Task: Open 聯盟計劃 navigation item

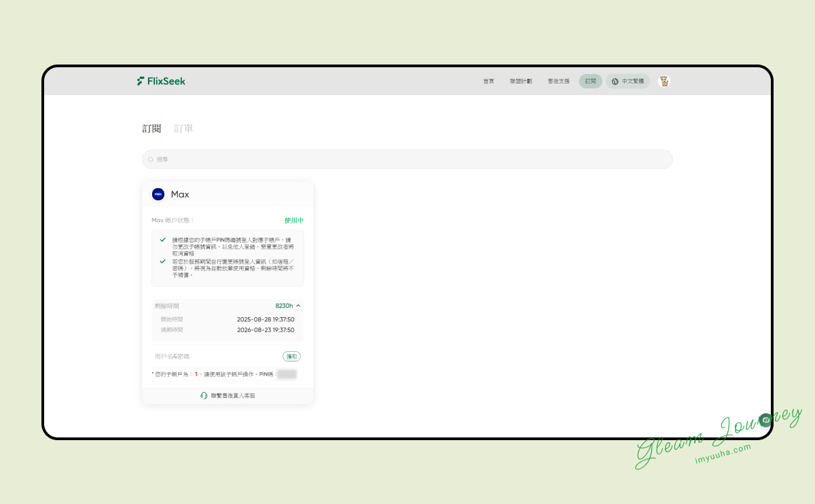Action: coord(521,82)
